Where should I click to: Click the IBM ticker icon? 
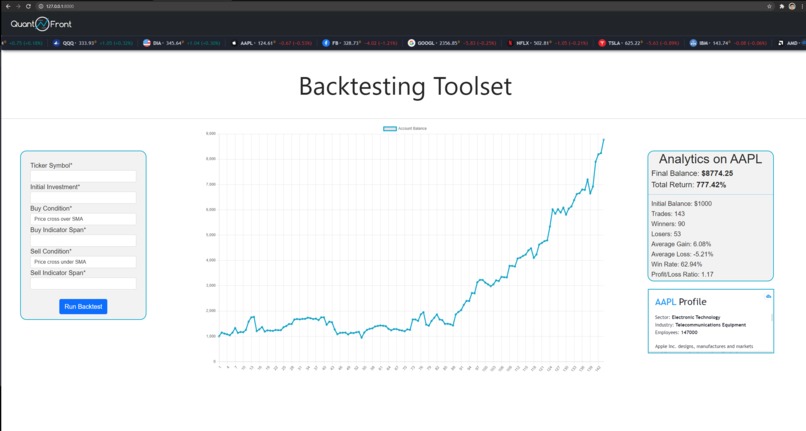tap(693, 43)
